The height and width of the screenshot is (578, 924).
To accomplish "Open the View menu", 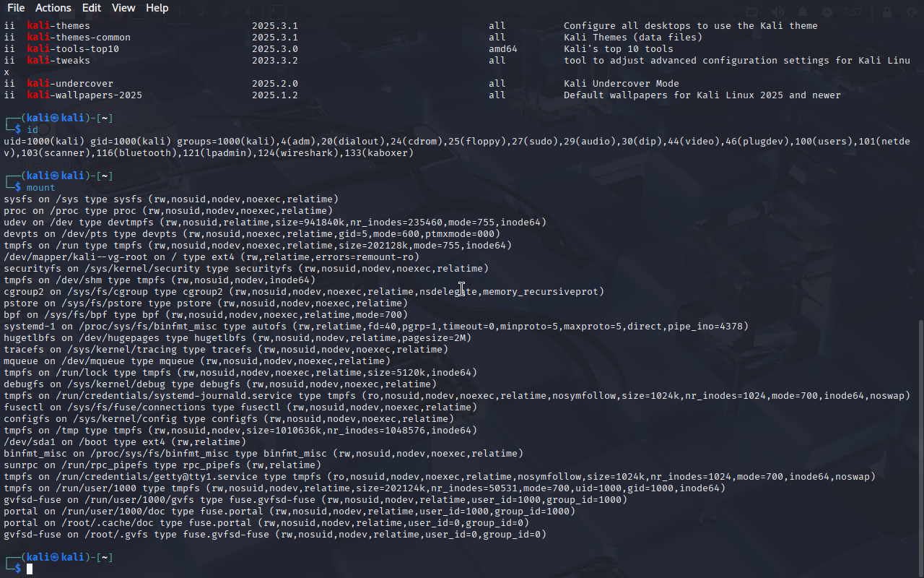I will click(123, 8).
